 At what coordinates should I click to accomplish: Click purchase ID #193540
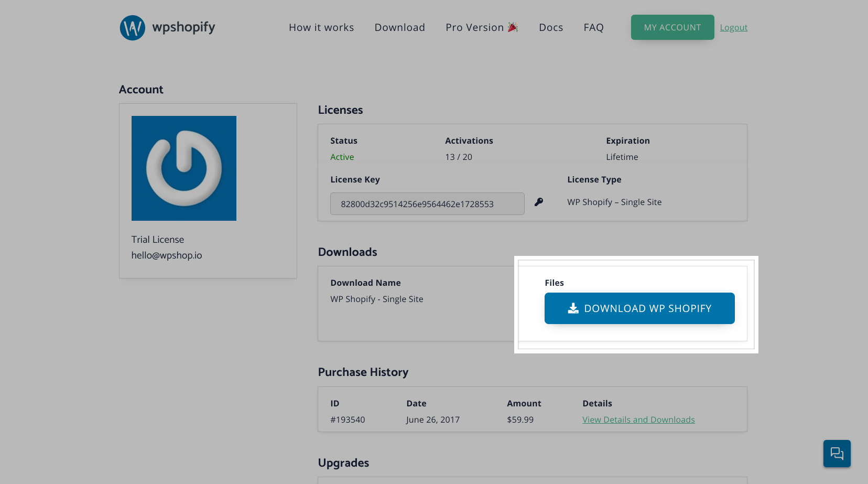(348, 420)
